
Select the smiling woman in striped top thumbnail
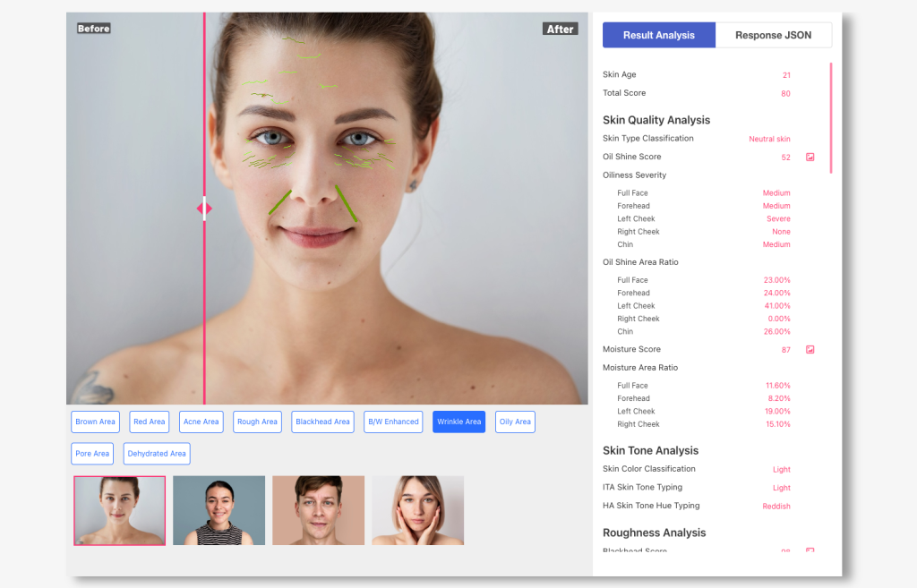(219, 510)
